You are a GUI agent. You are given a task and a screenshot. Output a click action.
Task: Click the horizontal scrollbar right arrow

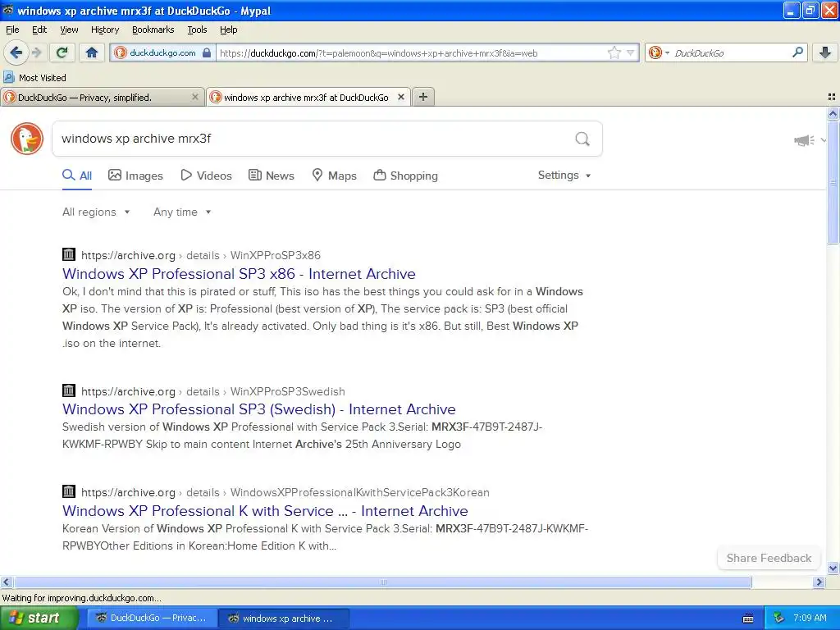pos(819,582)
